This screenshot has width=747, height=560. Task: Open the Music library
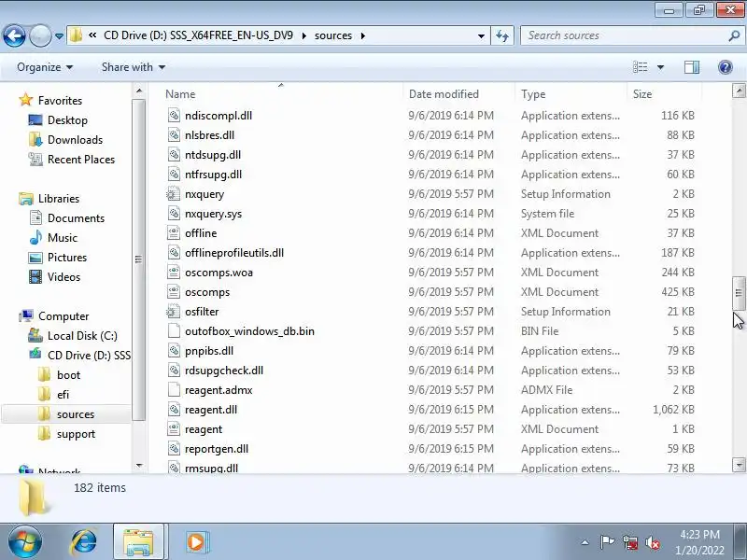62,238
